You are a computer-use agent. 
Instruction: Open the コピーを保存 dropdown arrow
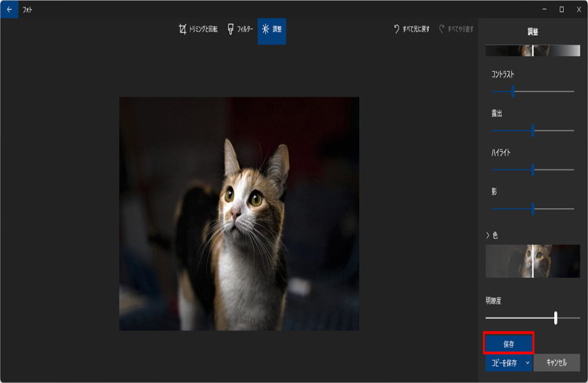(527, 363)
